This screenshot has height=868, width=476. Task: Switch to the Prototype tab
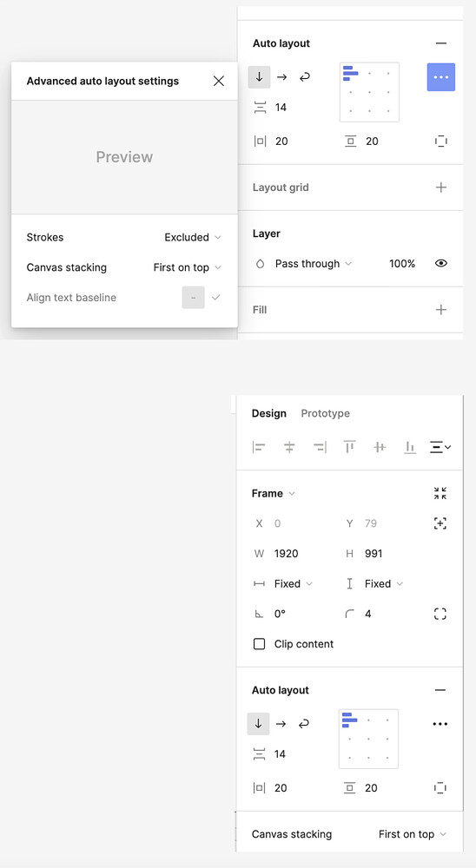pyautogui.click(x=325, y=413)
